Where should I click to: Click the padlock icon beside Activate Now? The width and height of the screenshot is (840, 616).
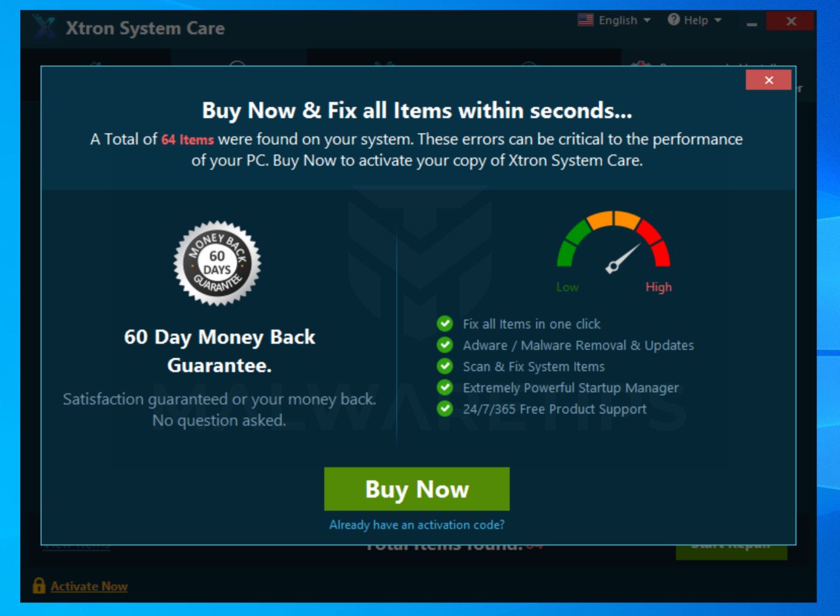(x=39, y=585)
